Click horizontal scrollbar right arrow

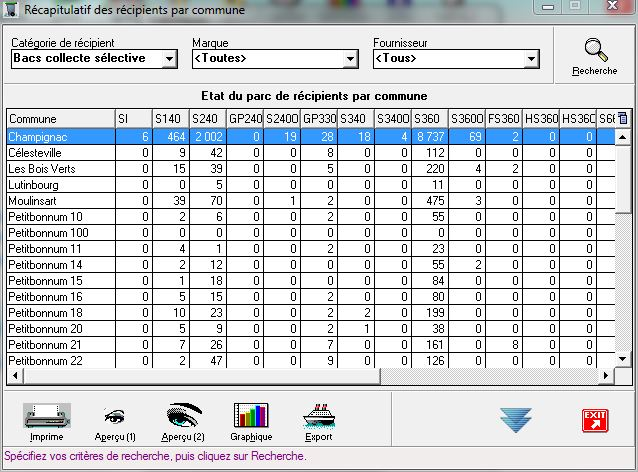[606, 375]
